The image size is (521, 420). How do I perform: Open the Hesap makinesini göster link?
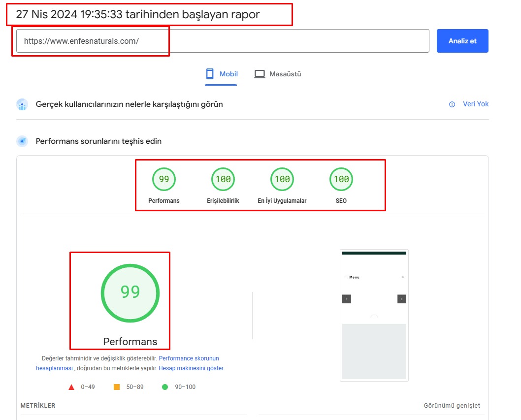(x=191, y=368)
